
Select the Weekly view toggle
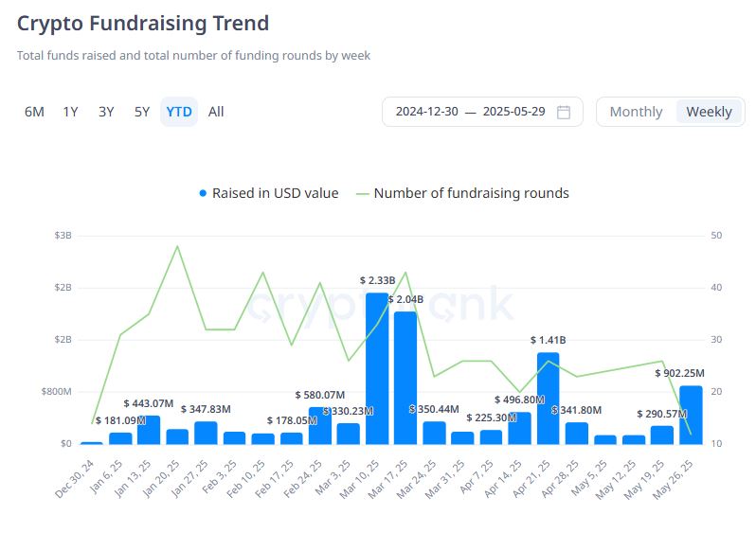point(709,112)
